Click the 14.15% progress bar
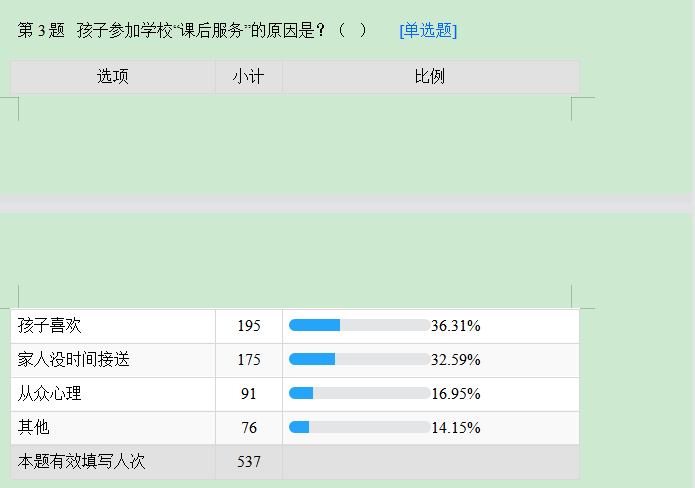This screenshot has width=695, height=488. pyautogui.click(x=359, y=427)
